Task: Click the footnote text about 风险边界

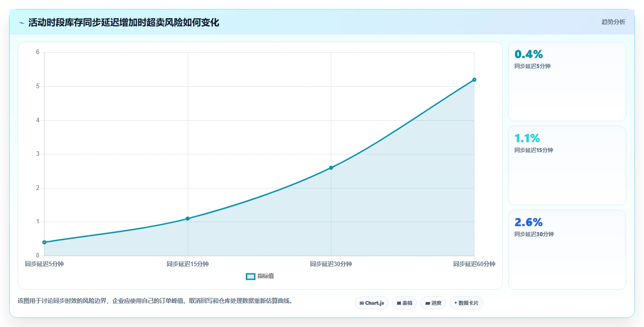Action: (x=155, y=301)
